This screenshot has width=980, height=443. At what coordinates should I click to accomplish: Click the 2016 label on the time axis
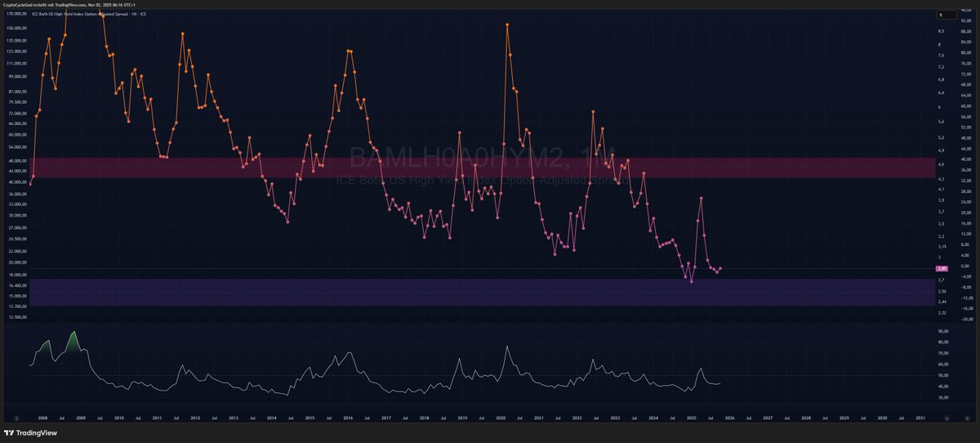point(348,417)
